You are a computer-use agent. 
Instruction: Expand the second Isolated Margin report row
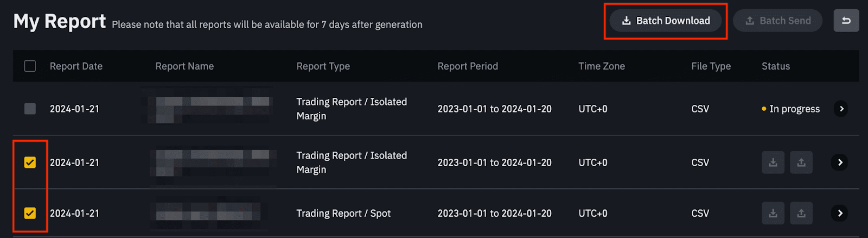pyautogui.click(x=840, y=162)
